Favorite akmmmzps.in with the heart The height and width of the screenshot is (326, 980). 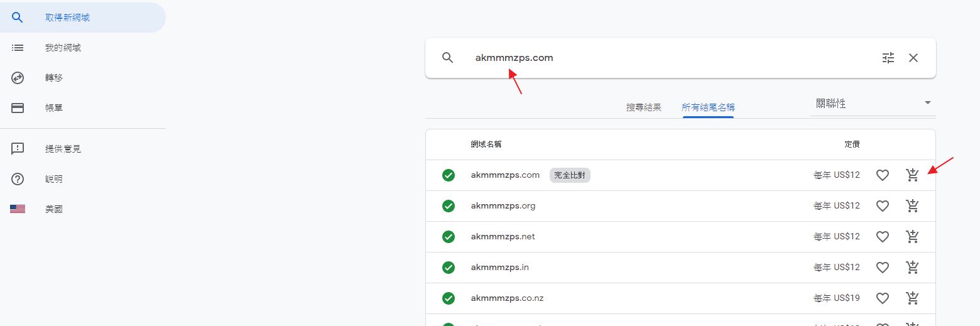(x=883, y=268)
